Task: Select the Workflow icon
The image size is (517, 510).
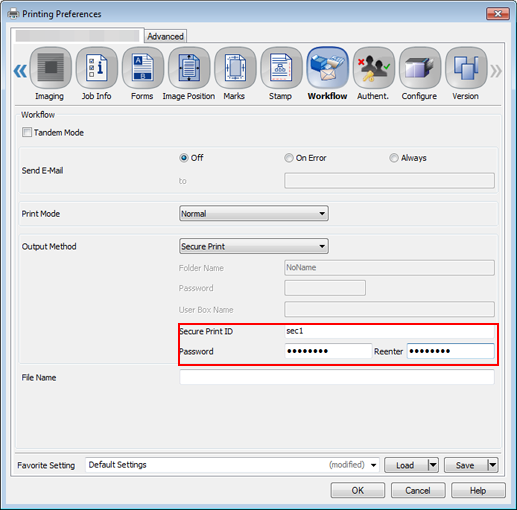Action: point(327,68)
